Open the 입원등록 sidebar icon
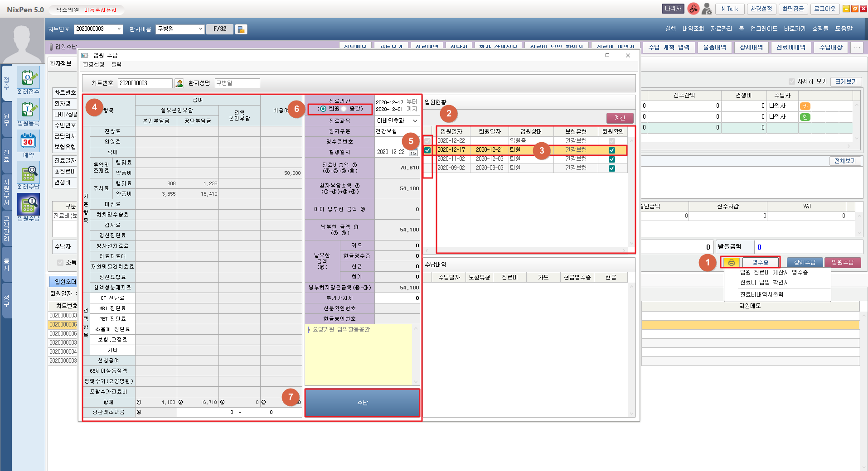 (x=28, y=110)
